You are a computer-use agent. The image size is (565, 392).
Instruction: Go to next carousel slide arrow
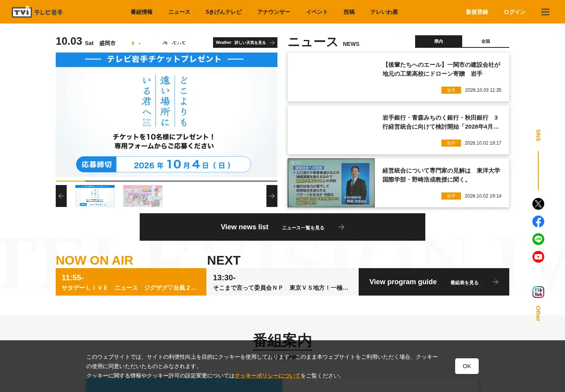(272, 196)
